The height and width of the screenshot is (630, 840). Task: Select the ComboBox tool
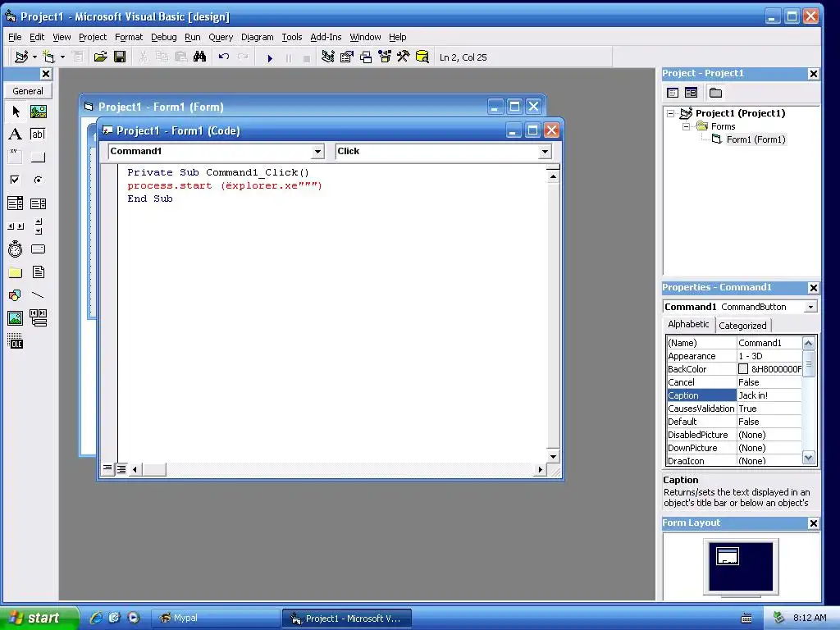click(x=16, y=203)
